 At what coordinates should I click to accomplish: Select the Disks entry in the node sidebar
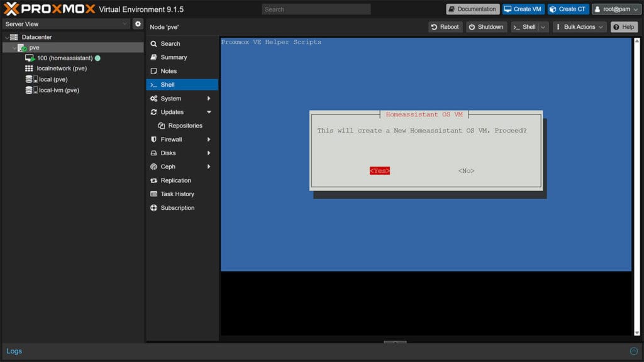(x=167, y=153)
